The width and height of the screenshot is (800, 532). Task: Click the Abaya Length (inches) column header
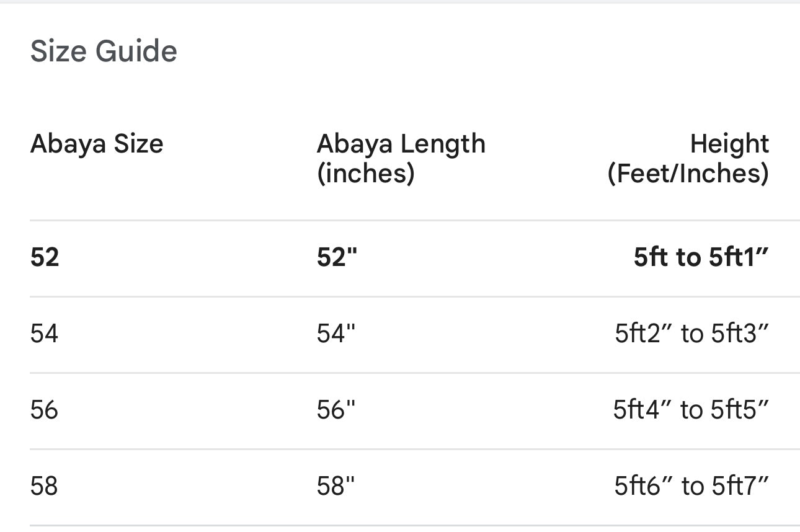[401, 158]
